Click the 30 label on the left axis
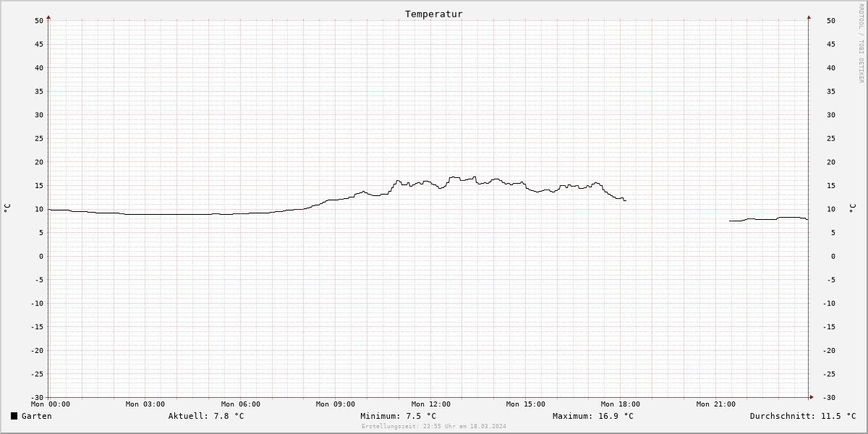 click(x=39, y=115)
